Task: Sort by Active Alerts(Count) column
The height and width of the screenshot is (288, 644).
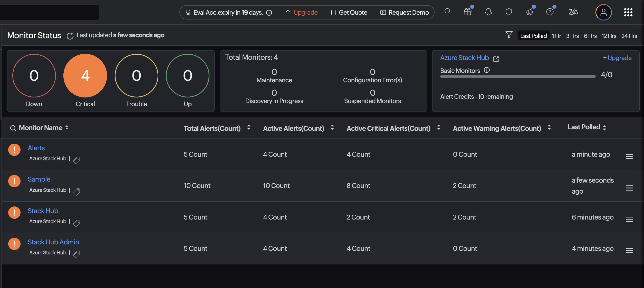Action: click(x=332, y=127)
